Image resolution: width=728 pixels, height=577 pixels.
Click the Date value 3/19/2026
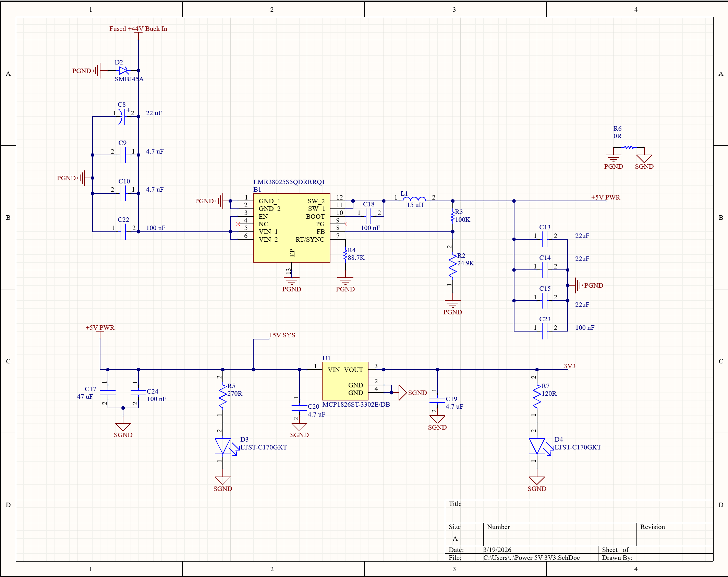(x=497, y=550)
